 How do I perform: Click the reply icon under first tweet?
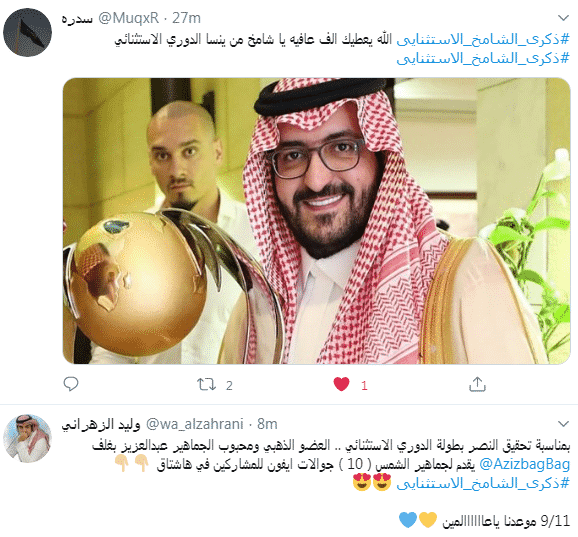[71, 384]
